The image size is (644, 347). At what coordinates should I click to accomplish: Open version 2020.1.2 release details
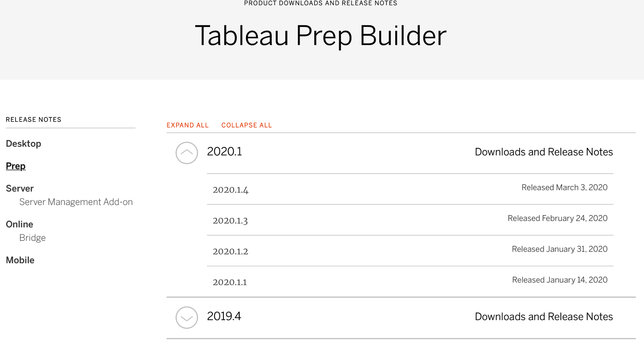click(x=230, y=251)
